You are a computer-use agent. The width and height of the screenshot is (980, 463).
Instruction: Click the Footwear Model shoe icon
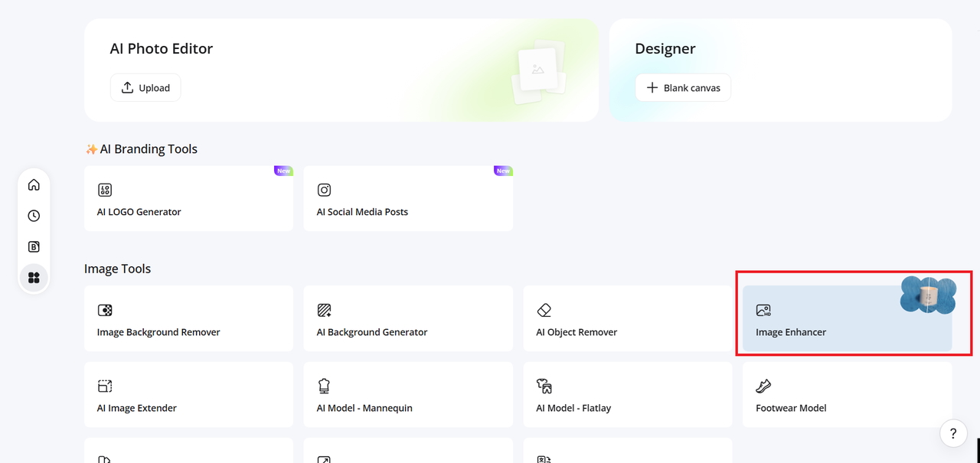(763, 386)
